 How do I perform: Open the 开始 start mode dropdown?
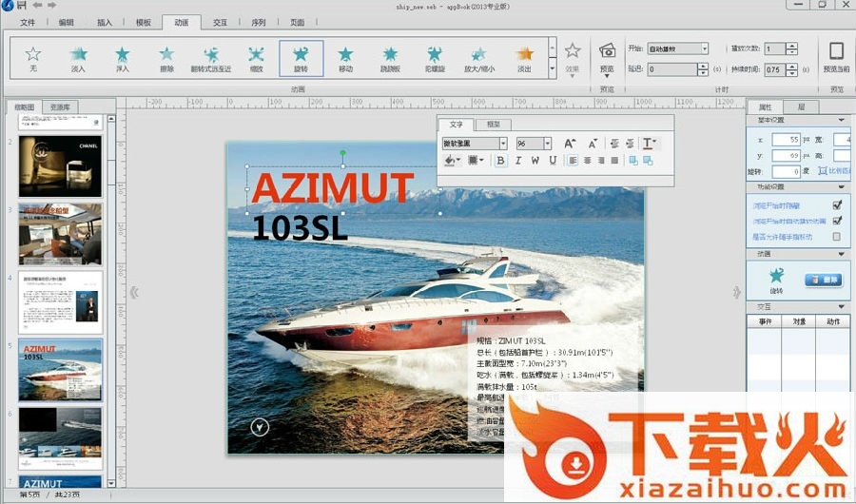pos(705,48)
